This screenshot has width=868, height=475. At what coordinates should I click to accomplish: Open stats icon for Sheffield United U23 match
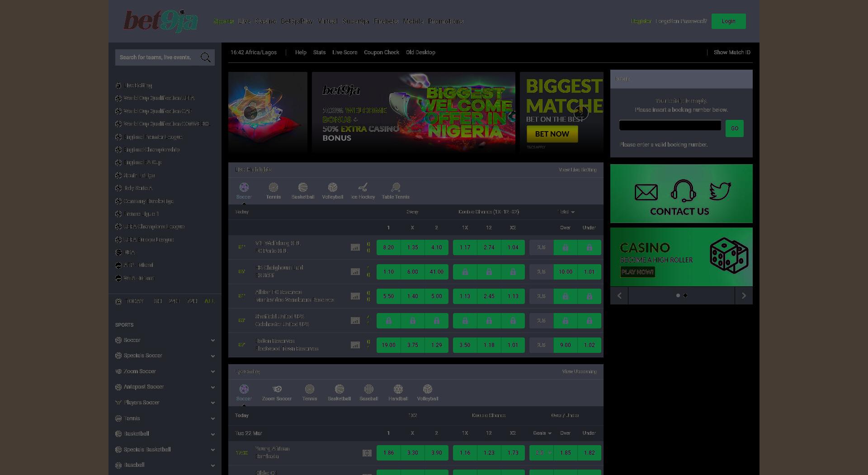pos(355,321)
